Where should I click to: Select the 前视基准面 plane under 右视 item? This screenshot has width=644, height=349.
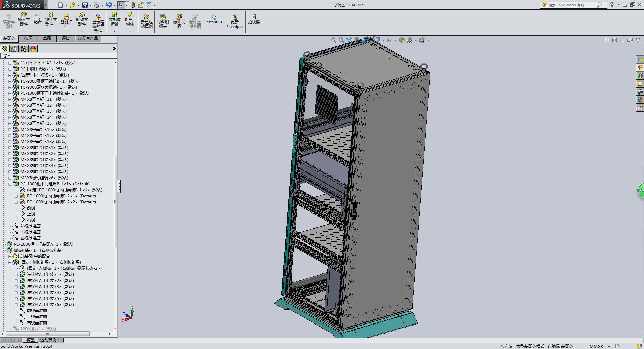(30, 226)
